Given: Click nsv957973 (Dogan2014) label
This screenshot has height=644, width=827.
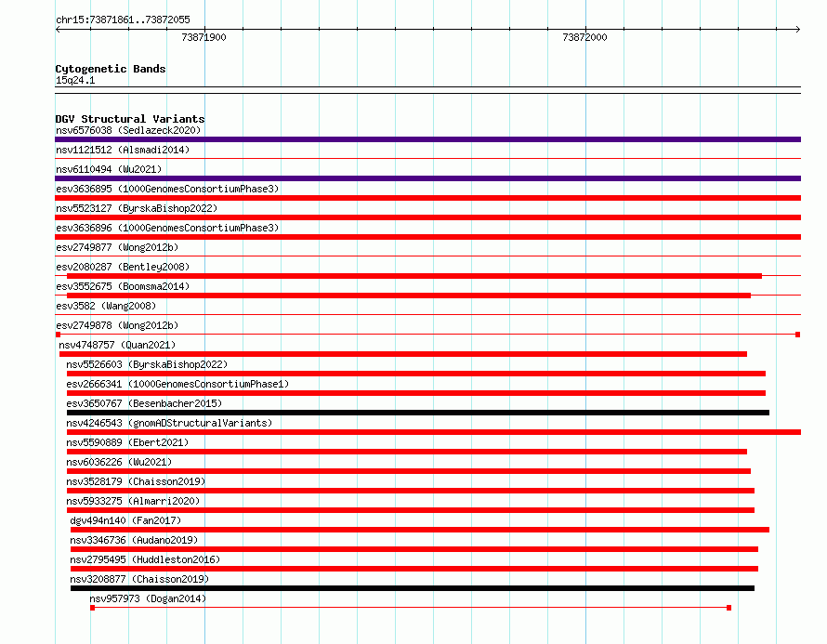Looking at the screenshot, I should click(x=148, y=598).
